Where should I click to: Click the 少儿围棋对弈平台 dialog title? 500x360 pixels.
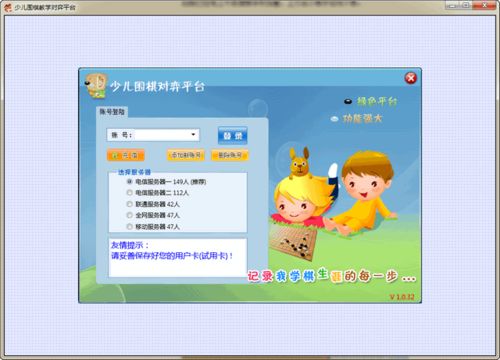pos(157,87)
